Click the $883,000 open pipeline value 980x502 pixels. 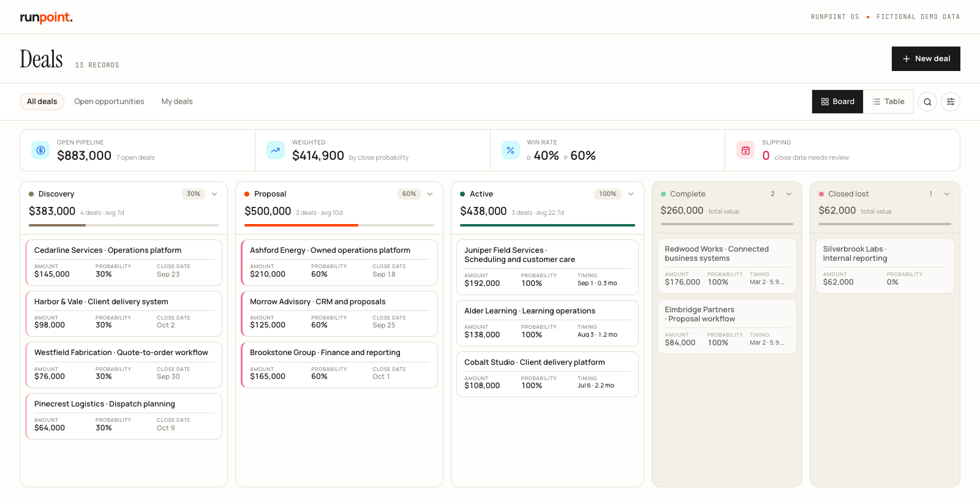click(84, 156)
